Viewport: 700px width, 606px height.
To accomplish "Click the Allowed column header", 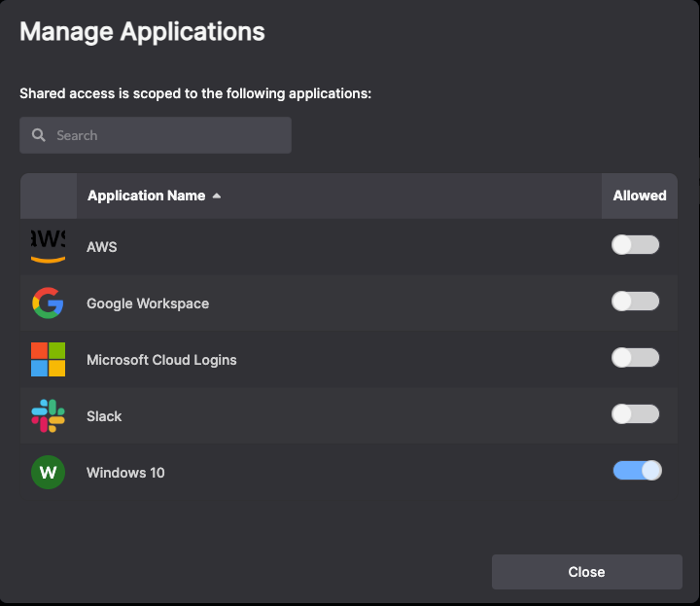I will (x=639, y=196).
